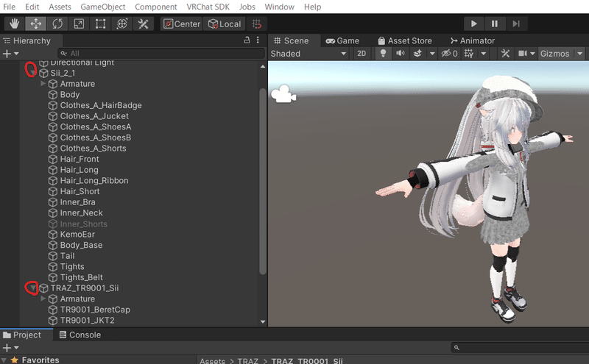Screen dimensions: 589x364
Task: Toggle scene audio
Action: pyautogui.click(x=401, y=54)
